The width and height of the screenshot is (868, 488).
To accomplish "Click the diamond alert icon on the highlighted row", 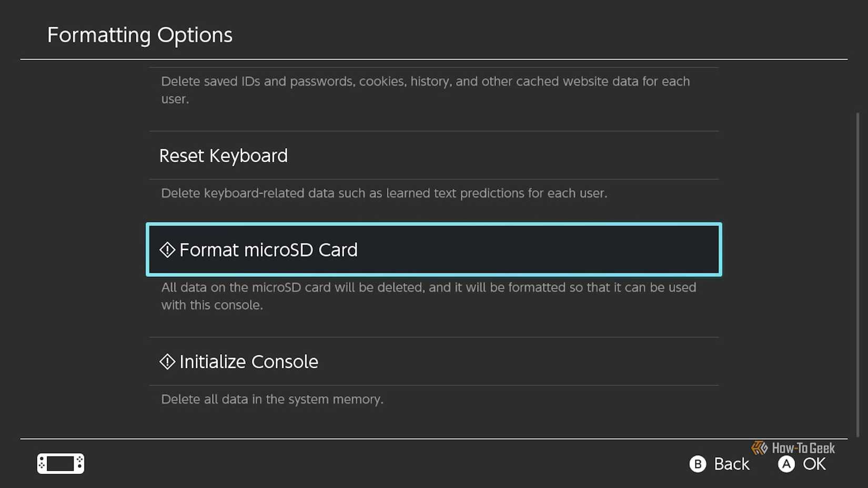I will tap(167, 249).
